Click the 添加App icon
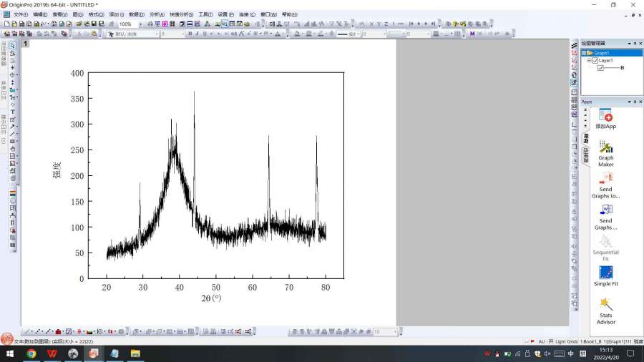The height and width of the screenshot is (362, 644). point(605,117)
